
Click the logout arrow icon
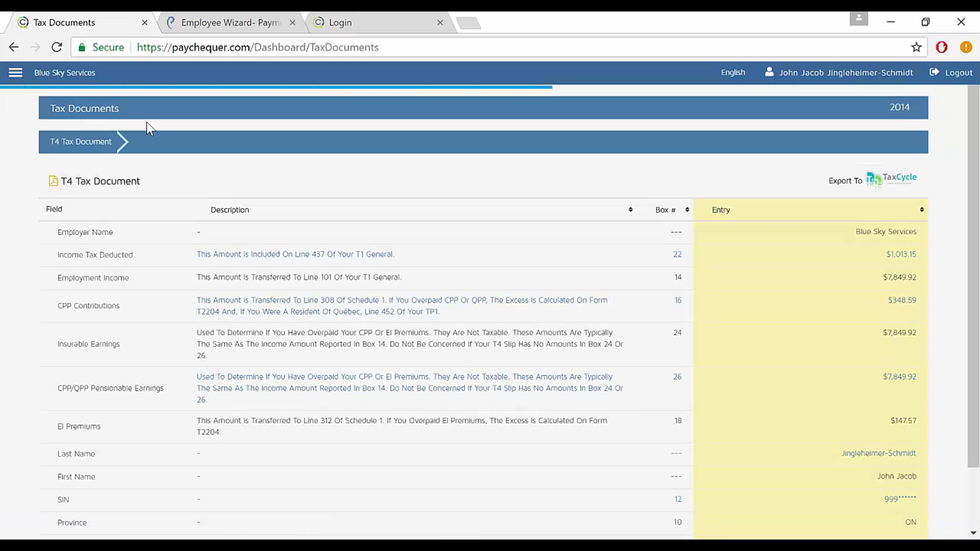click(x=934, y=72)
